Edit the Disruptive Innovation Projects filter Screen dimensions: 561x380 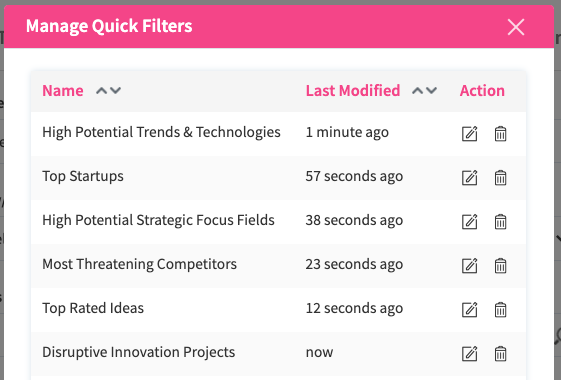pos(469,354)
